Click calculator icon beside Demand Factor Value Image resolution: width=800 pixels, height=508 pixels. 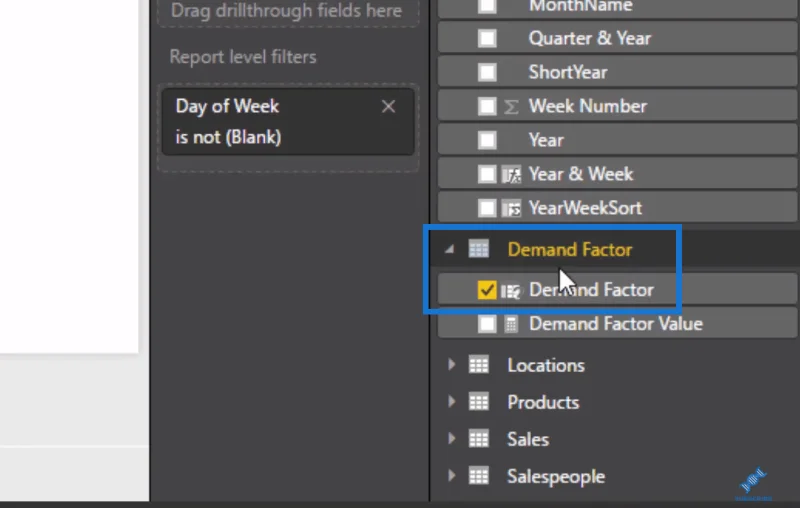[511, 324]
